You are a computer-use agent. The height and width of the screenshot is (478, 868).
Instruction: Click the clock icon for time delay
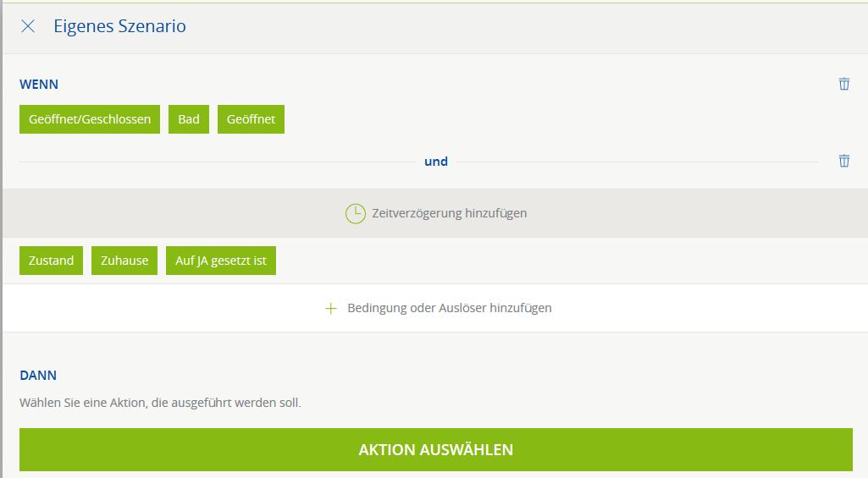[356, 213]
